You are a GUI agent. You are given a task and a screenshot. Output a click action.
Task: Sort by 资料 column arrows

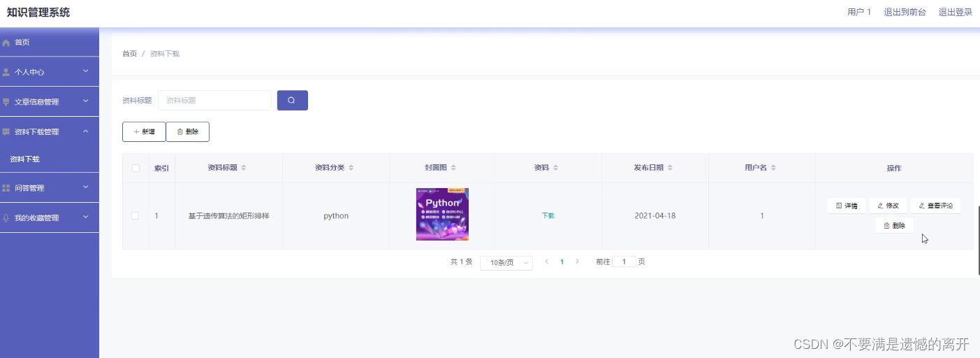pos(556,168)
